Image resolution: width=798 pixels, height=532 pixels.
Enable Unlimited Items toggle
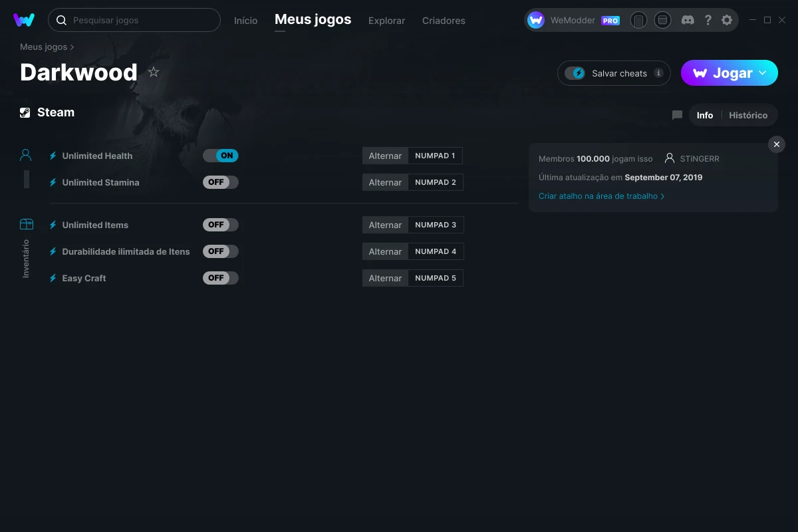coord(221,225)
